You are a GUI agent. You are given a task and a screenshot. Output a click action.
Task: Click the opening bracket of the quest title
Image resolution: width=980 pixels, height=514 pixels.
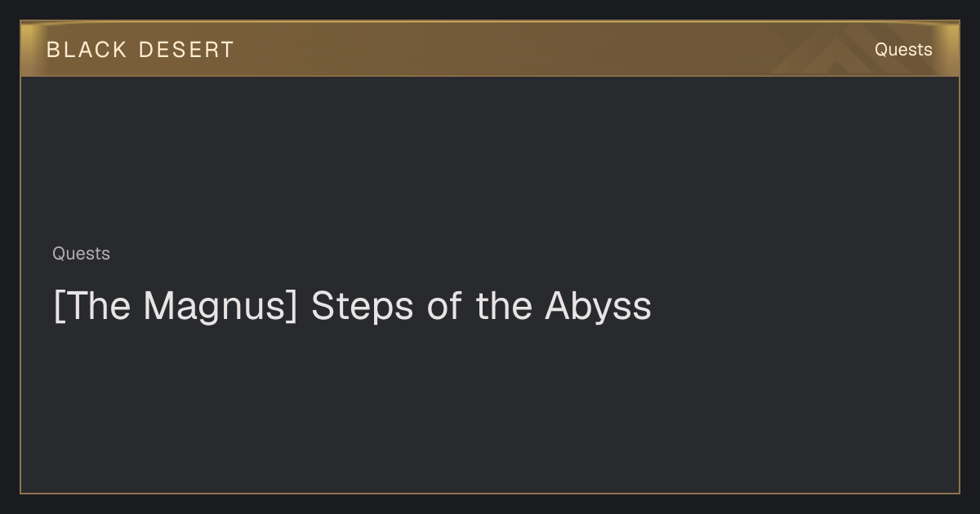pos(58,307)
